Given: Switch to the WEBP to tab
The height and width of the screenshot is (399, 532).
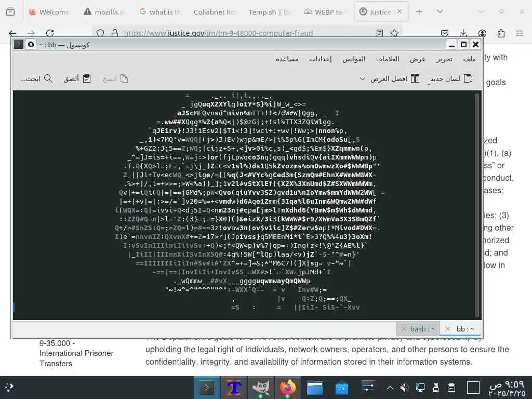Looking at the screenshot, I should (326, 12).
